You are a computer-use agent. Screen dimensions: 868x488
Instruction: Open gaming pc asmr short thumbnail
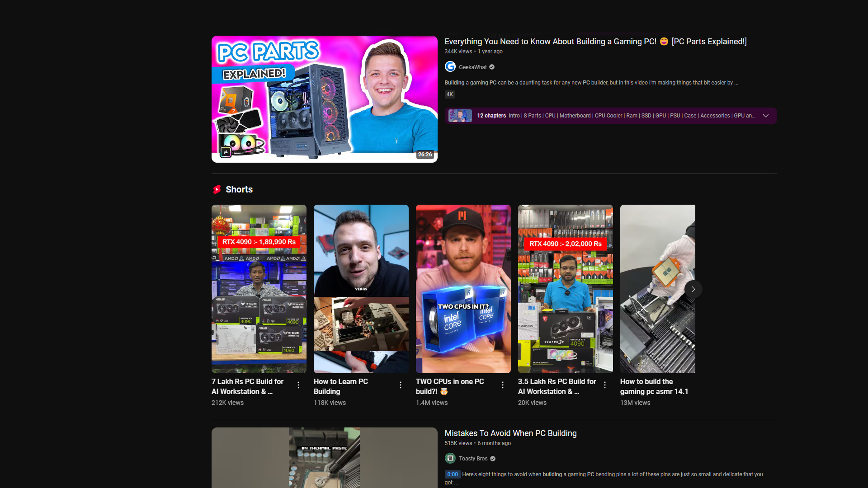[657, 289]
